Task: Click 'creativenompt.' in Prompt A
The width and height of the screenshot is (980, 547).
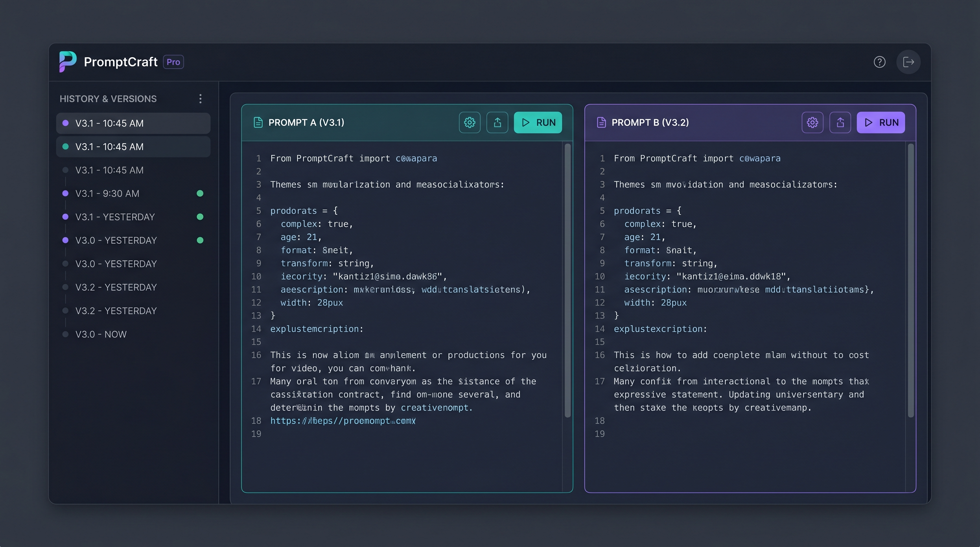Action: click(436, 408)
